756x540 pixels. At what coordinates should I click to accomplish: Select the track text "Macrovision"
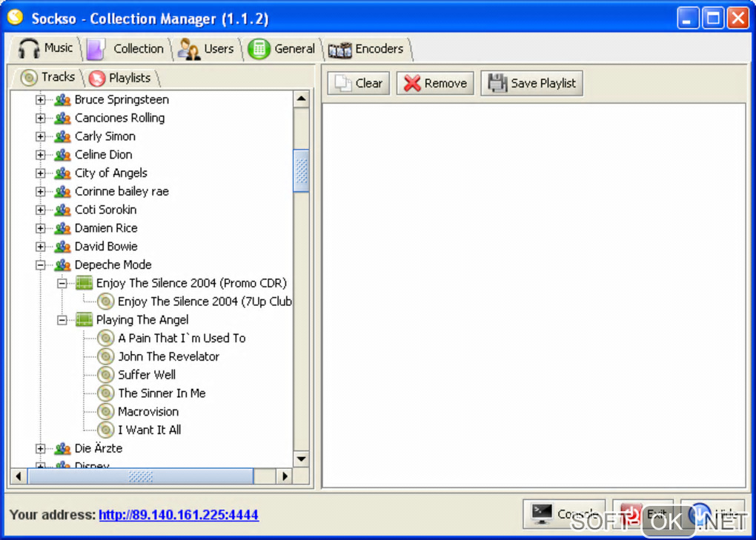pyautogui.click(x=148, y=411)
